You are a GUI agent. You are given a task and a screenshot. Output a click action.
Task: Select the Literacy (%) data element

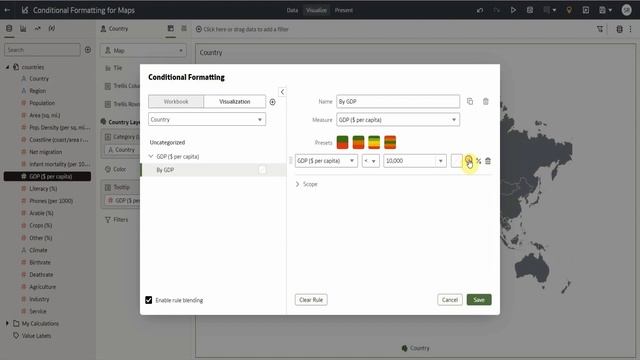(43, 189)
